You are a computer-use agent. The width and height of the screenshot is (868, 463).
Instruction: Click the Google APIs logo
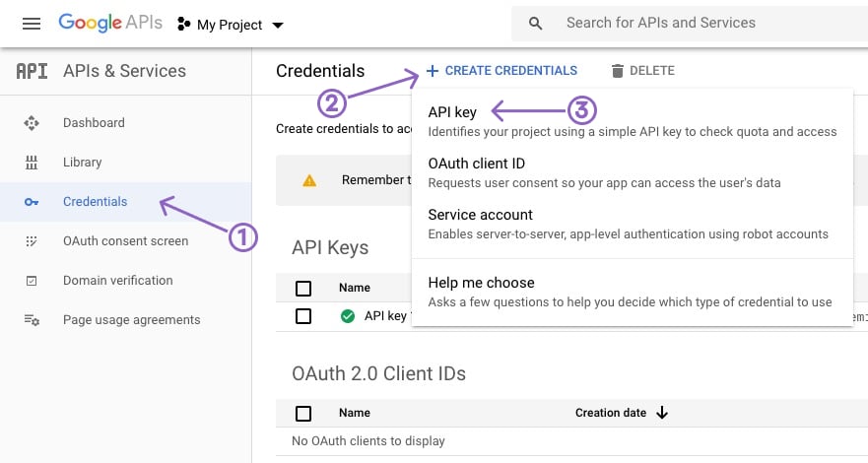point(110,24)
